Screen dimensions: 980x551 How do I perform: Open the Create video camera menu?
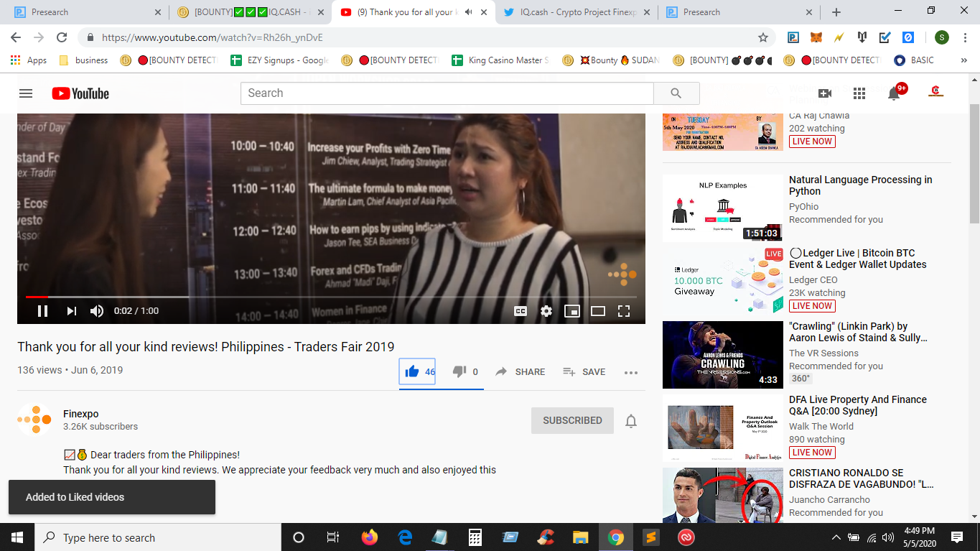pyautogui.click(x=825, y=93)
